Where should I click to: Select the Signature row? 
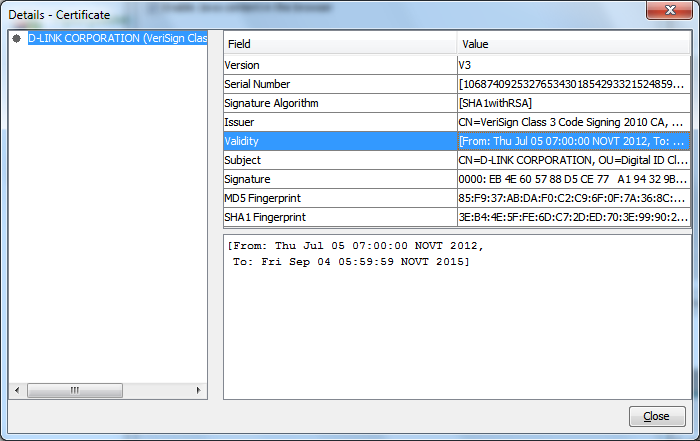pos(340,179)
